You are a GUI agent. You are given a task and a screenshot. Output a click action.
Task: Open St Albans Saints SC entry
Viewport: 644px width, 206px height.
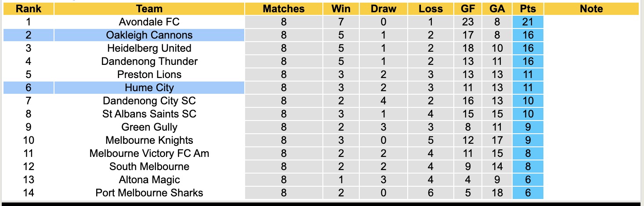(149, 114)
